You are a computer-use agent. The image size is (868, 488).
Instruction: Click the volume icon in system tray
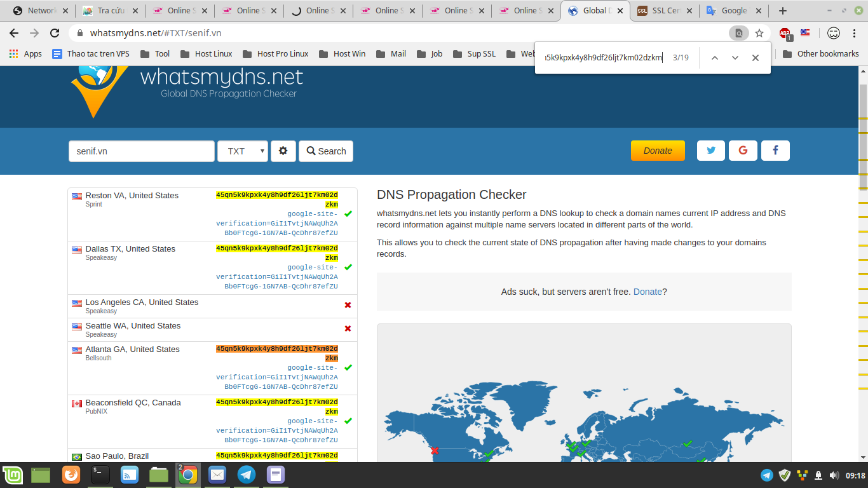[833, 475]
